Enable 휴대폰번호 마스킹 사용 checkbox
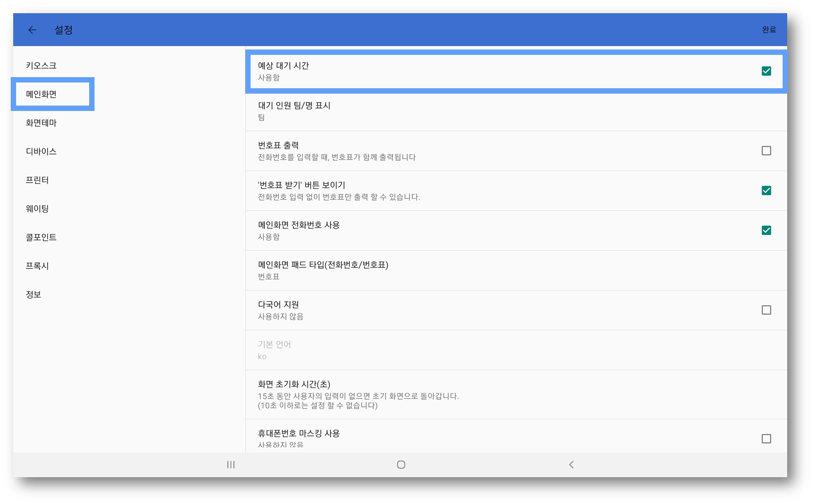The height and width of the screenshot is (504, 814). [x=766, y=438]
